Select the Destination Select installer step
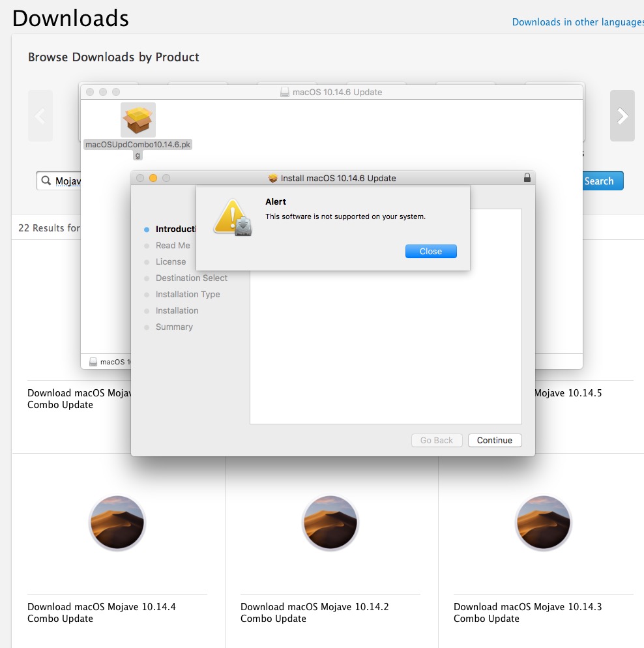Image resolution: width=644 pixels, height=648 pixels. click(191, 278)
